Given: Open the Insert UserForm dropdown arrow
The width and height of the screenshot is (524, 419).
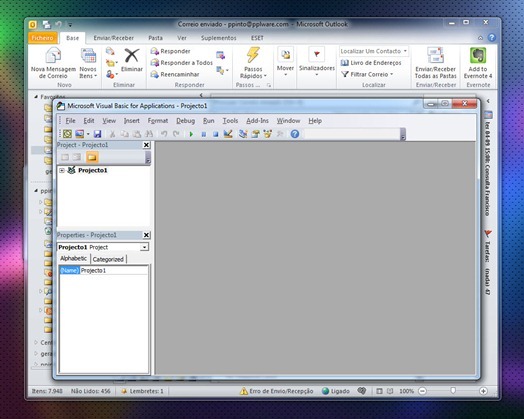Looking at the screenshot, I should tap(88, 134).
